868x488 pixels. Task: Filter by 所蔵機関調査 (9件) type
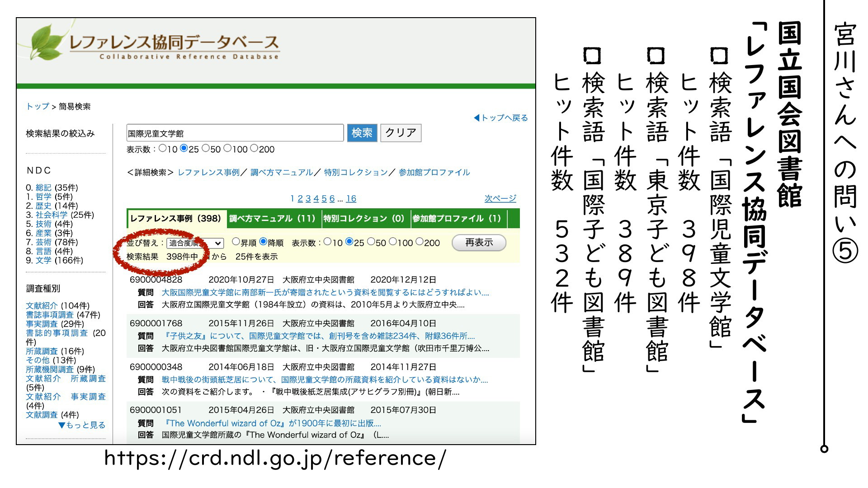click(50, 369)
